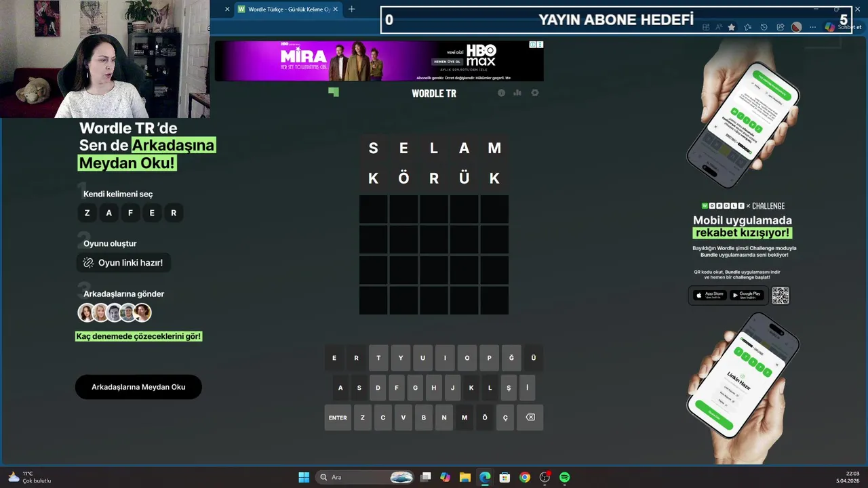Click the friends avatars under Arkadaşlarına gönder

point(114,312)
